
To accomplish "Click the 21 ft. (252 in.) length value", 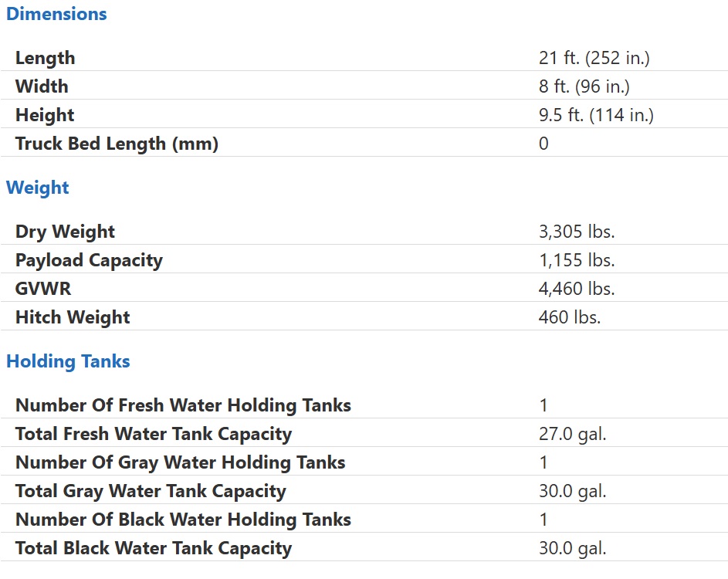I will point(594,58).
